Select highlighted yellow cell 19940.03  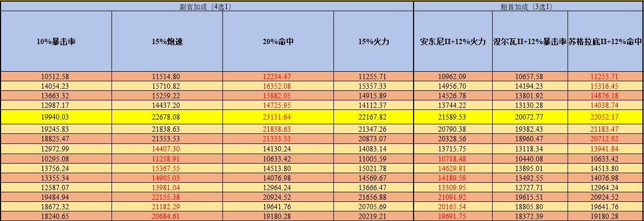56,117
